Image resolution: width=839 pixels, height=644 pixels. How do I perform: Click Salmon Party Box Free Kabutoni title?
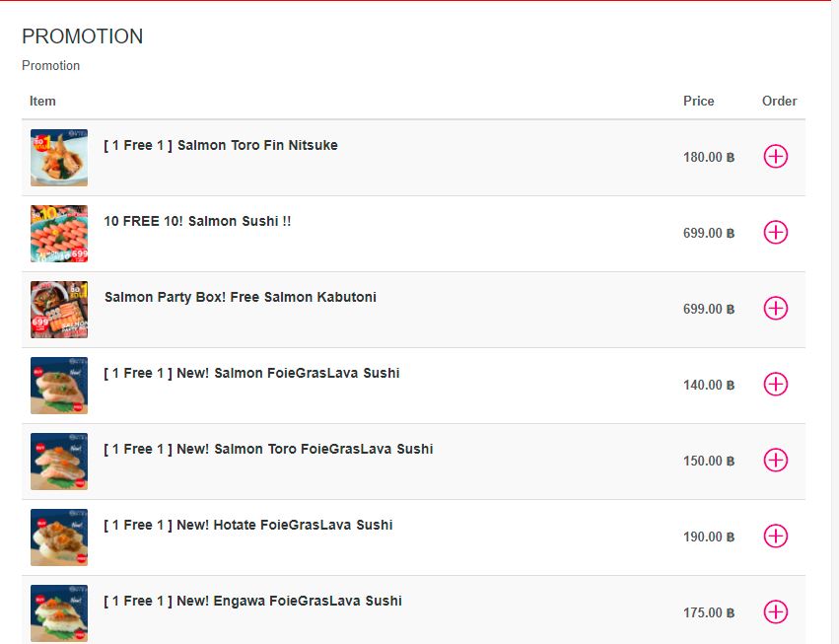tap(240, 297)
